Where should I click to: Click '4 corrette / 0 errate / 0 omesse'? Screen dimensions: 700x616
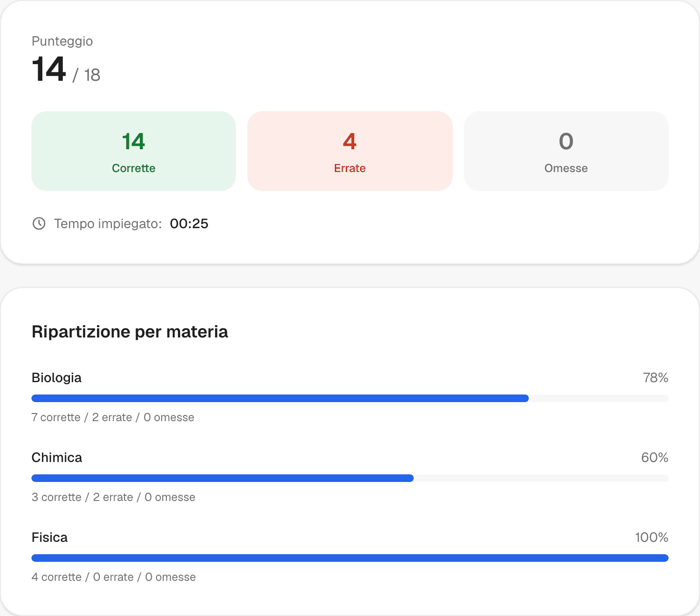114,577
